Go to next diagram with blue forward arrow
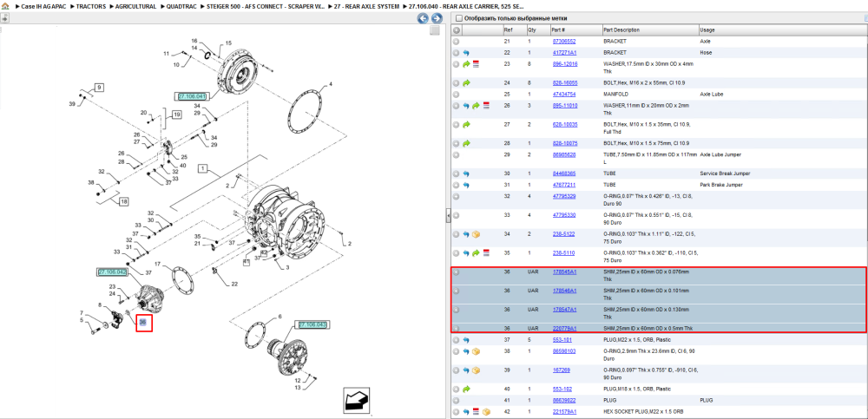Image resolution: width=868 pixels, height=419 pixels. (x=437, y=18)
